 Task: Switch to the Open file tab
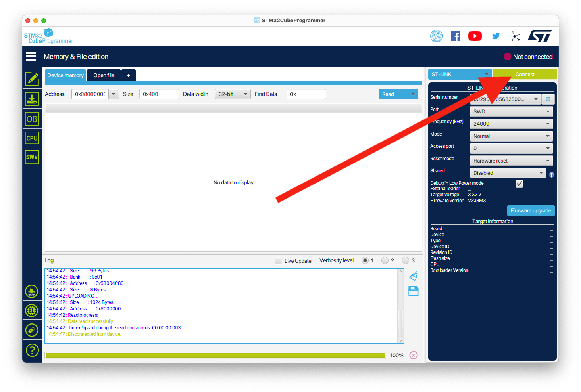(104, 75)
